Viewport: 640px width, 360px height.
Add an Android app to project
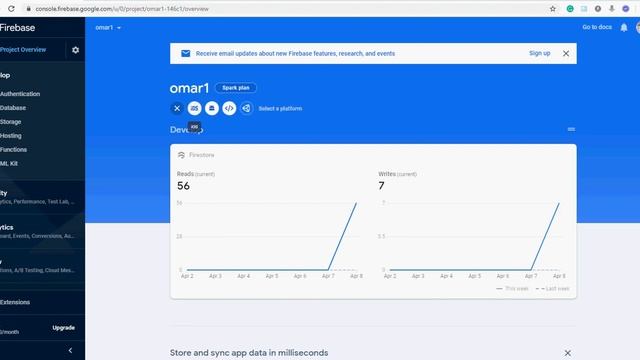[211, 108]
